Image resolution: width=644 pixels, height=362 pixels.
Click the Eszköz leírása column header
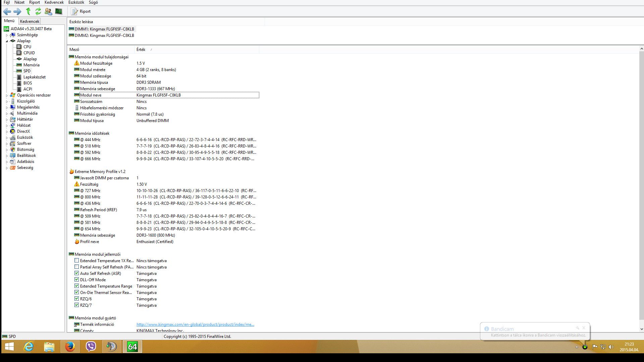coord(166,22)
